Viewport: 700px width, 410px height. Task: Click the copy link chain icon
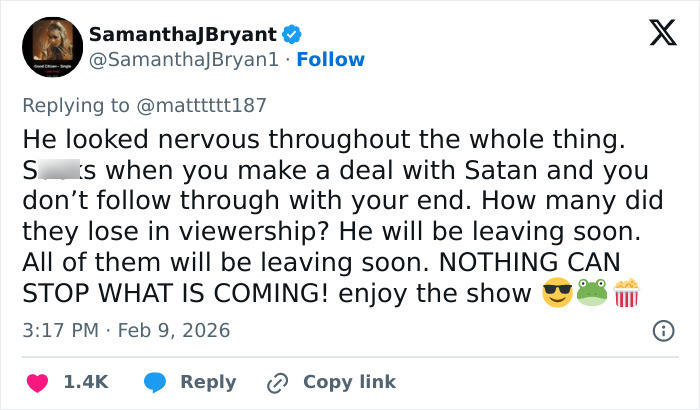pyautogui.click(x=276, y=382)
